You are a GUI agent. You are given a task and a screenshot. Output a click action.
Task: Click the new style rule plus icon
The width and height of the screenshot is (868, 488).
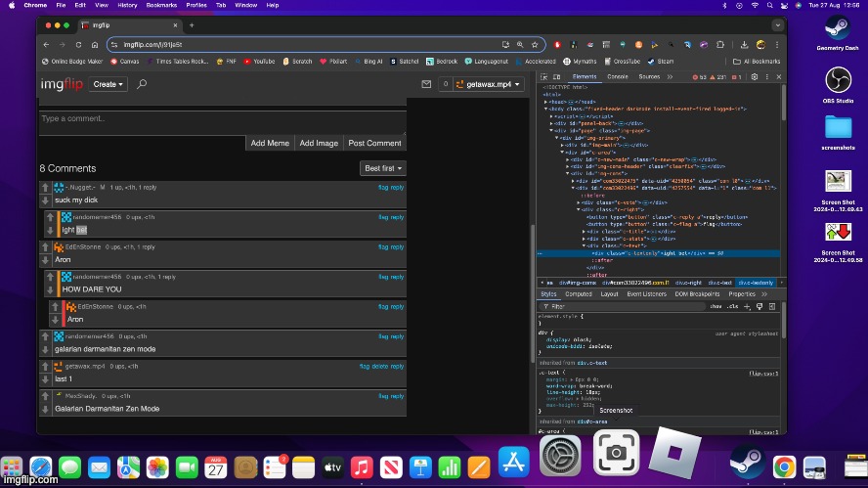coord(747,306)
